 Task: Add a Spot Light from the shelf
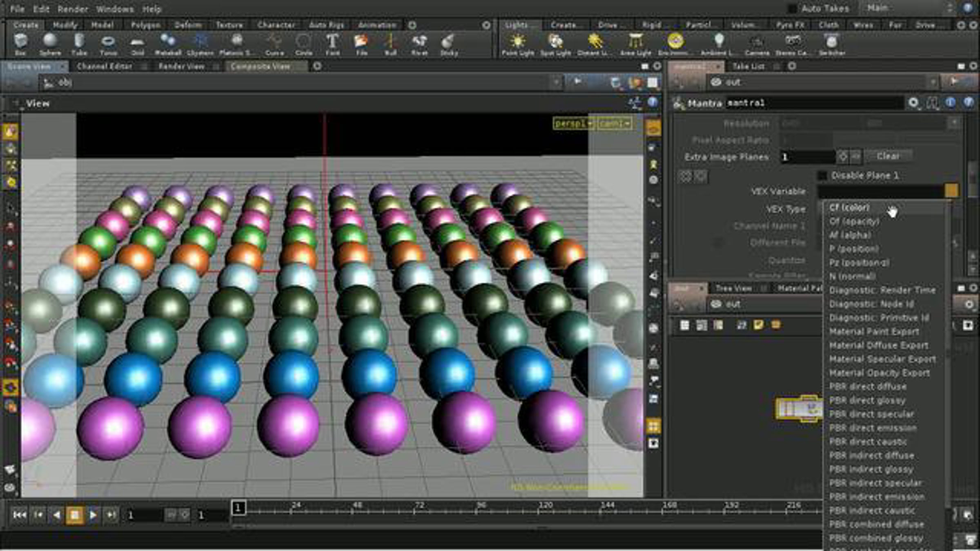click(x=556, y=44)
